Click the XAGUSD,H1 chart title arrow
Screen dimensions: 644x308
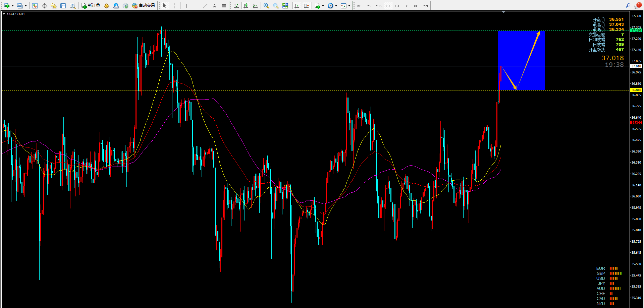[x=4, y=14]
